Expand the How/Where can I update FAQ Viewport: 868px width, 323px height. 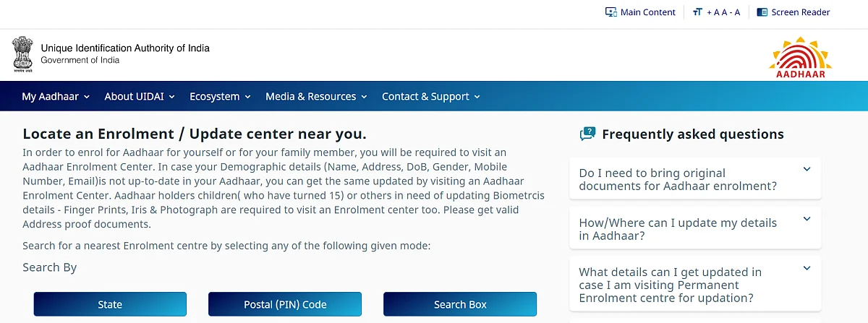(x=695, y=229)
